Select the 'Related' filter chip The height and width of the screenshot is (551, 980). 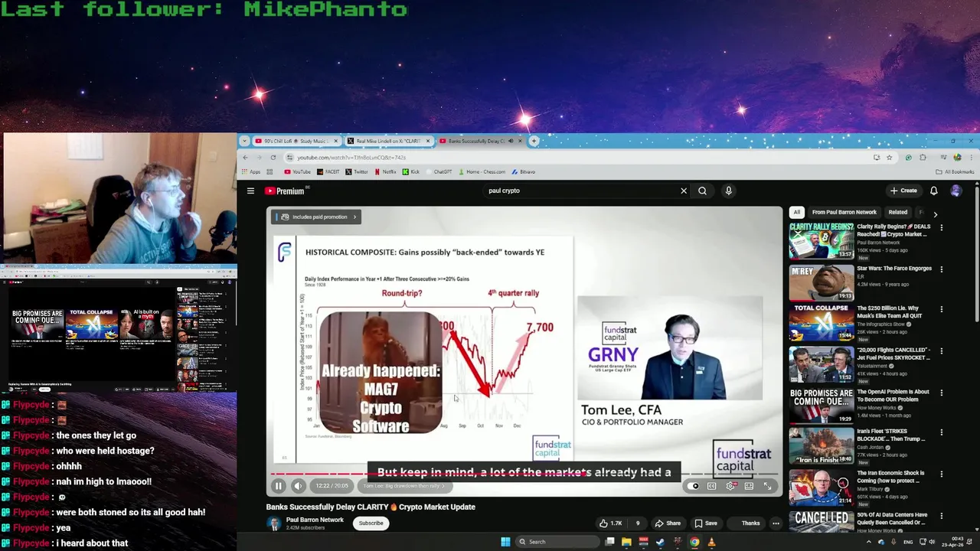(897, 212)
